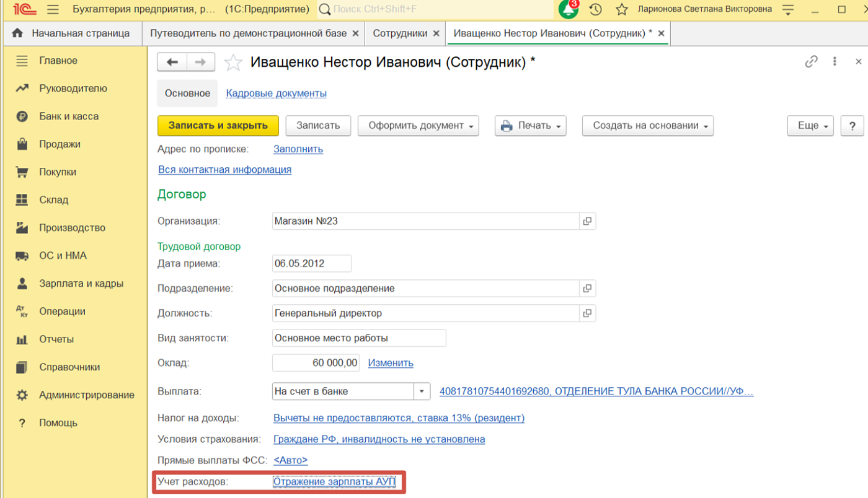Close the Путеводитель по демонстрационной базе tab
The width and height of the screenshot is (868, 498).
355,33
